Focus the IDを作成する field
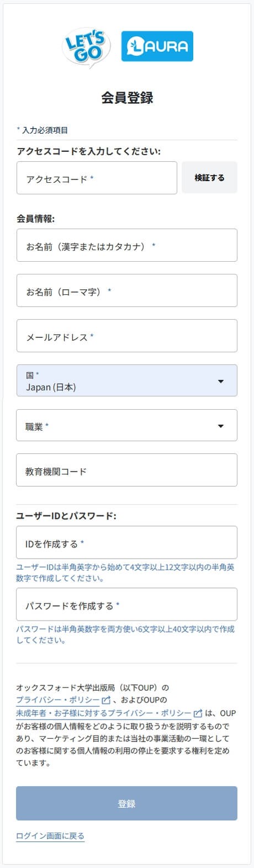254x868 pixels. pos(127,542)
